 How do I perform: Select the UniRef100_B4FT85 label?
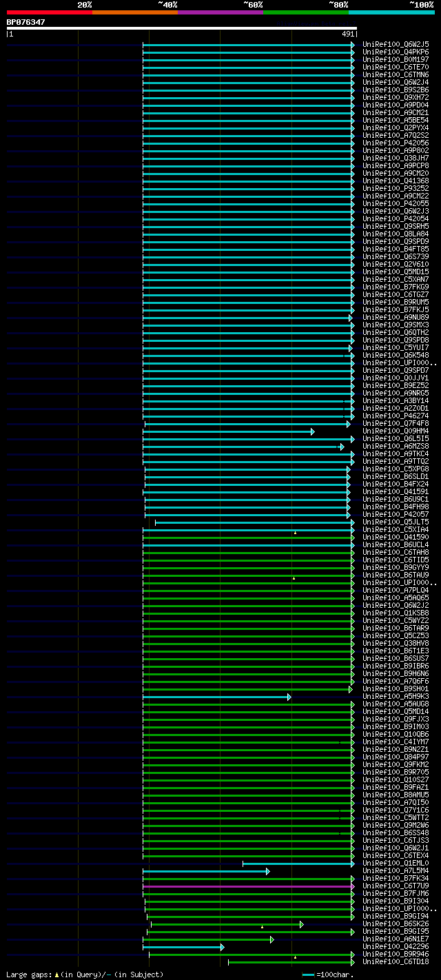point(396,249)
